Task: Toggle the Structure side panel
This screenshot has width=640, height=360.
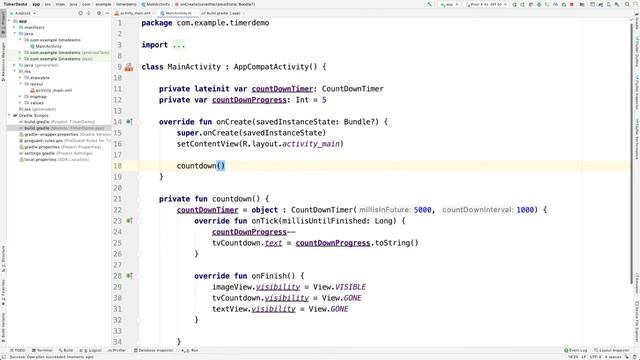Action: point(3,259)
